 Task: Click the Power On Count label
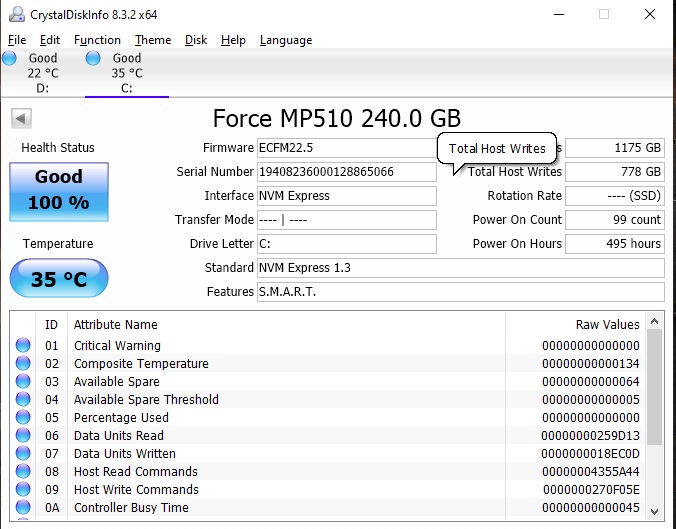517,220
